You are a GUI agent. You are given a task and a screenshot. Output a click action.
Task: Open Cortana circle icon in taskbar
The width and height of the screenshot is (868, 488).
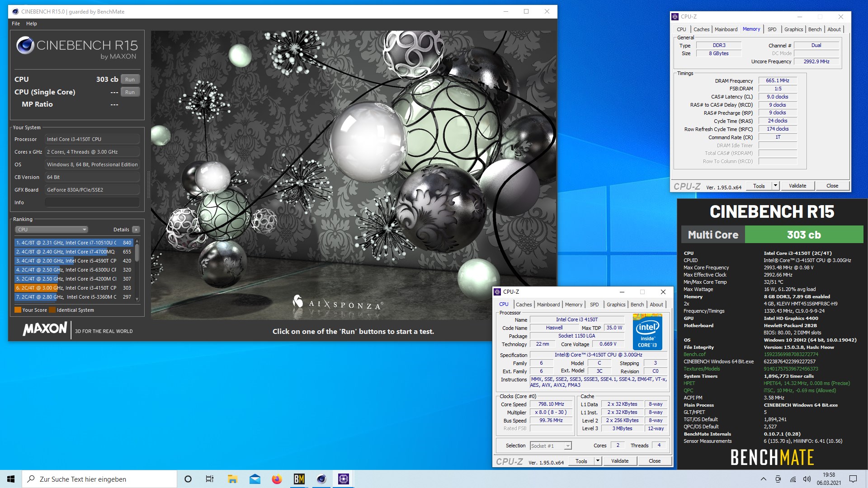[188, 479]
